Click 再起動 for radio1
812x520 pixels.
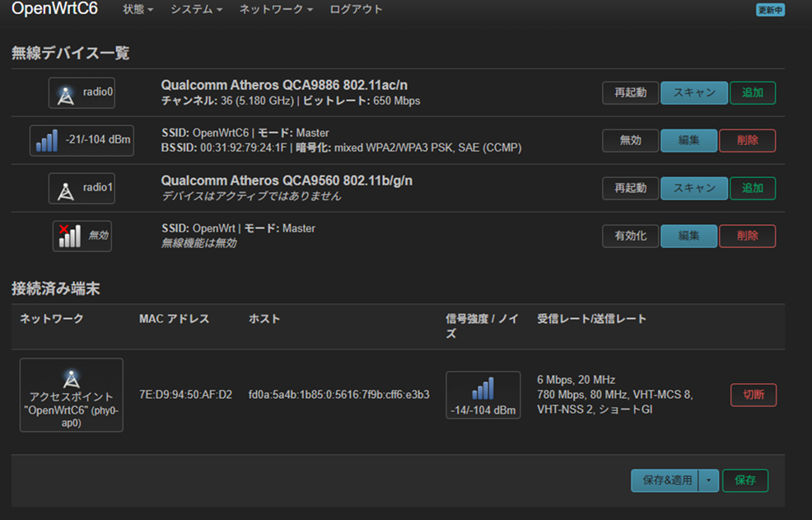point(630,188)
